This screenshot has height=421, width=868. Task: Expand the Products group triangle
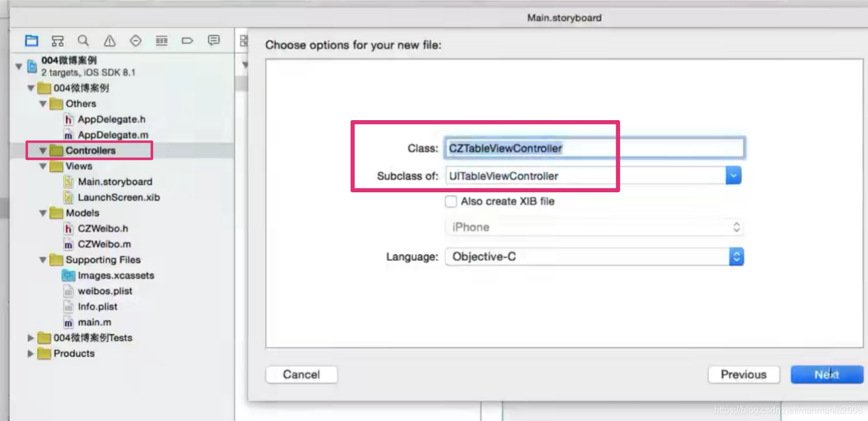pos(31,353)
